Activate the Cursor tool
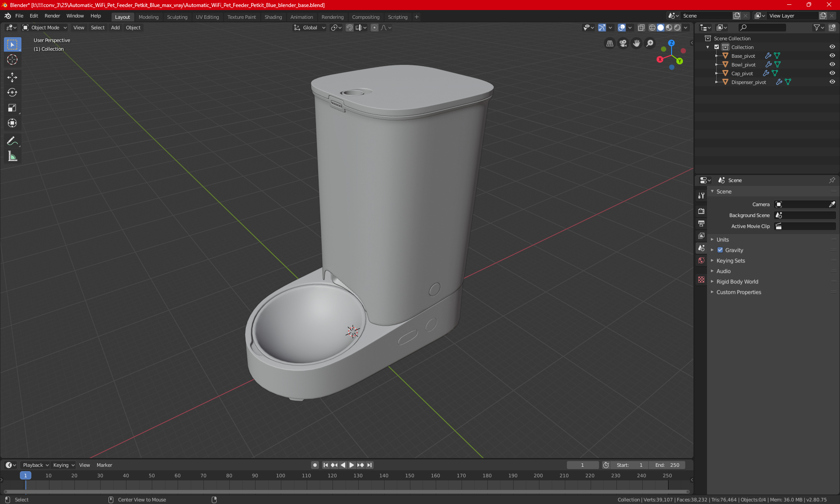The width and height of the screenshot is (840, 504). click(x=12, y=59)
